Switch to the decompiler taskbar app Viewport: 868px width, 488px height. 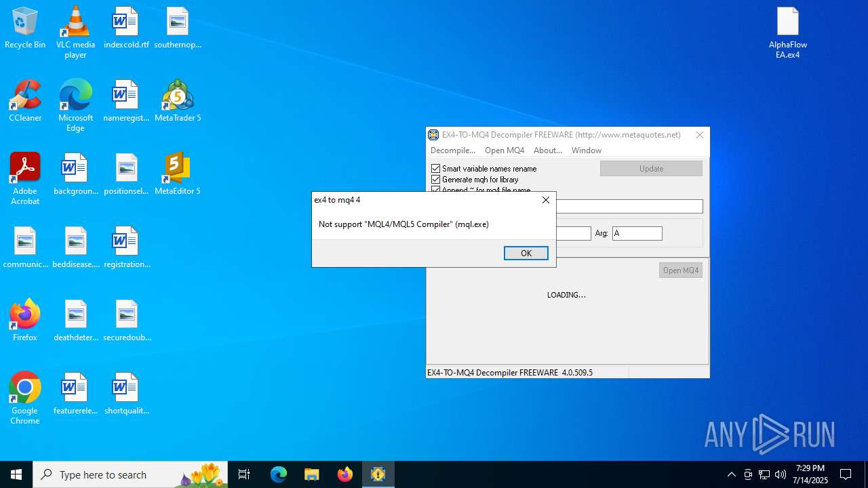[x=378, y=474]
